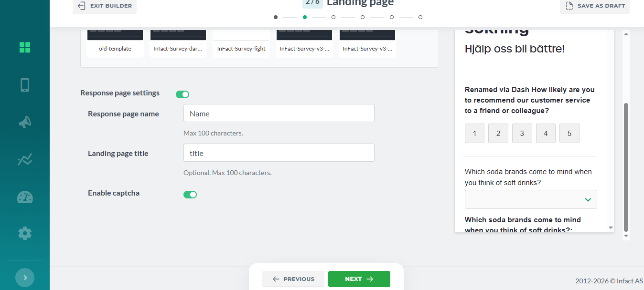The width and height of the screenshot is (644, 290).
Task: Click the Exit Builder button
Action: pyautogui.click(x=105, y=6)
